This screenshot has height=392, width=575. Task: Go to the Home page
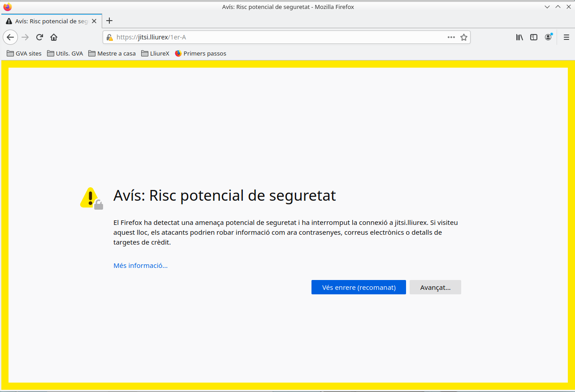54,37
